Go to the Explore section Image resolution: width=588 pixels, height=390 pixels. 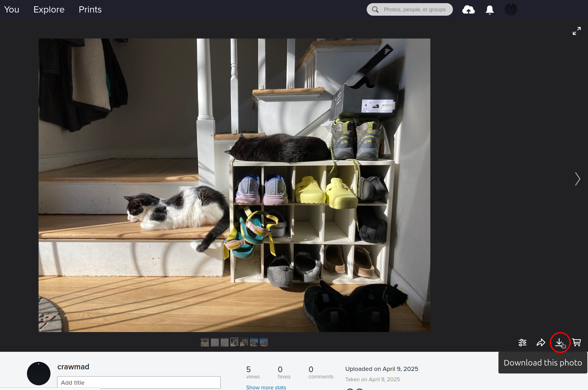(49, 9)
